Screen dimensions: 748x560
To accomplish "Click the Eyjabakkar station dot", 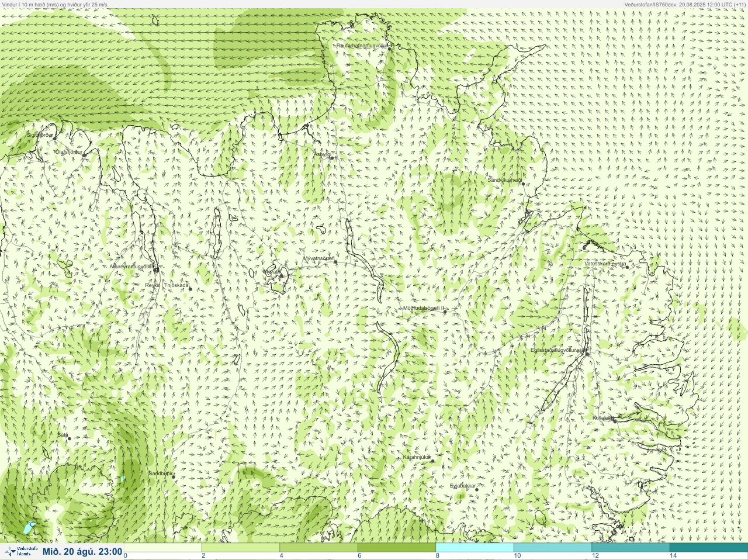I will pyautogui.click(x=477, y=490).
